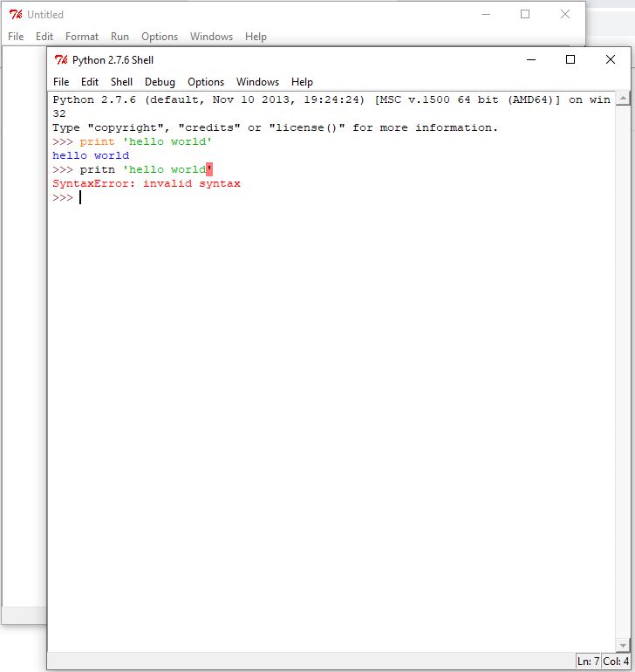635x672 pixels.
Task: Open the Debug menu
Action: pyautogui.click(x=160, y=82)
